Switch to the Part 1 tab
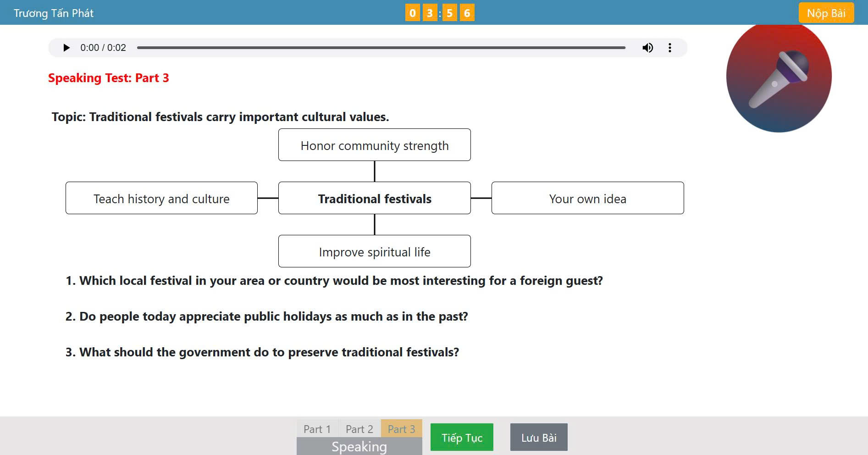This screenshot has height=455, width=868. coord(317,429)
